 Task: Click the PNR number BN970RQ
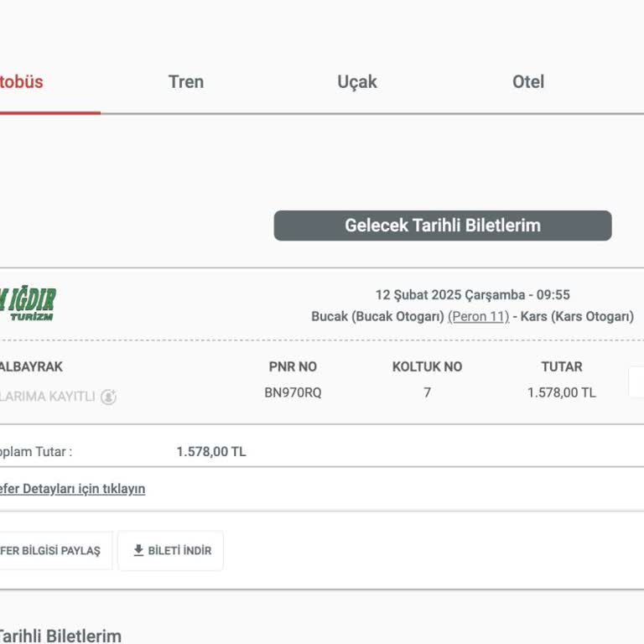293,392
